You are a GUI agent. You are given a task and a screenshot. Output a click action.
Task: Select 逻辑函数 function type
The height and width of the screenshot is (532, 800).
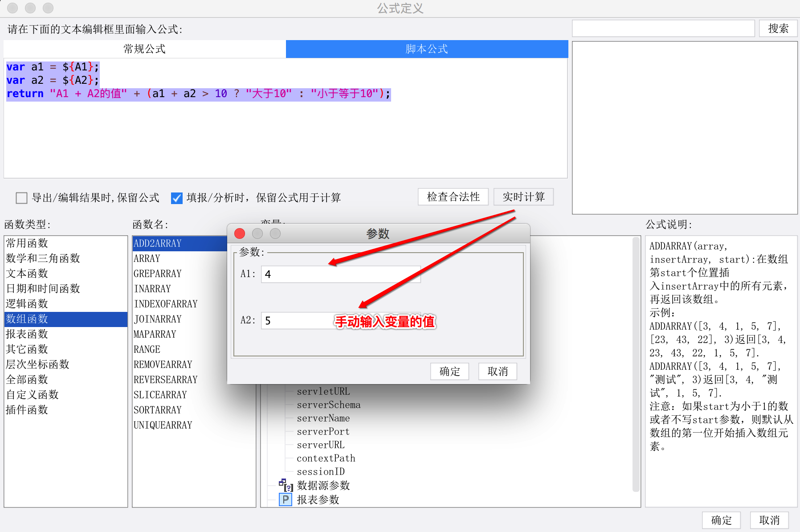click(66, 304)
